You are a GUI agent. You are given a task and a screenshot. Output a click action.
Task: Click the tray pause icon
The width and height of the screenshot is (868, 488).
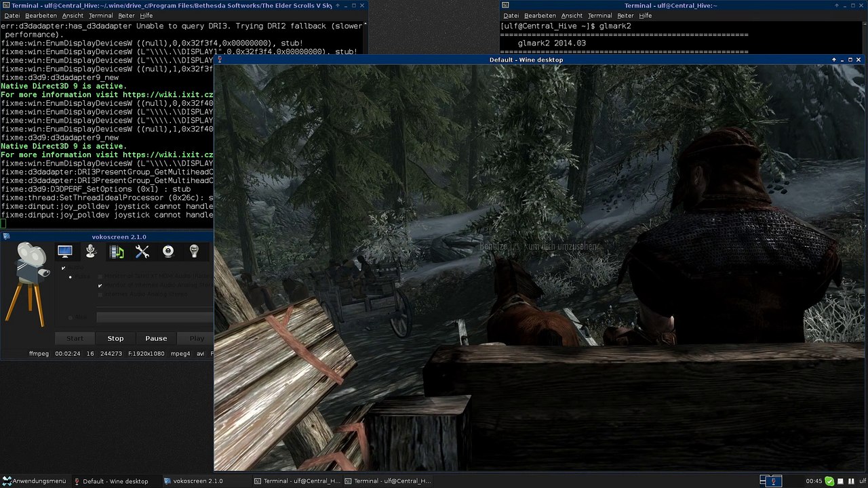tap(851, 481)
